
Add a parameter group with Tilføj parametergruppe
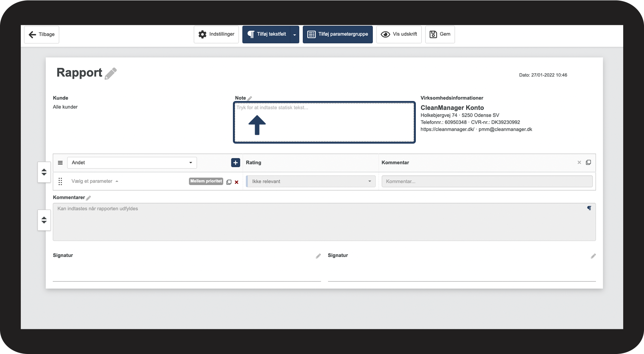[338, 34]
